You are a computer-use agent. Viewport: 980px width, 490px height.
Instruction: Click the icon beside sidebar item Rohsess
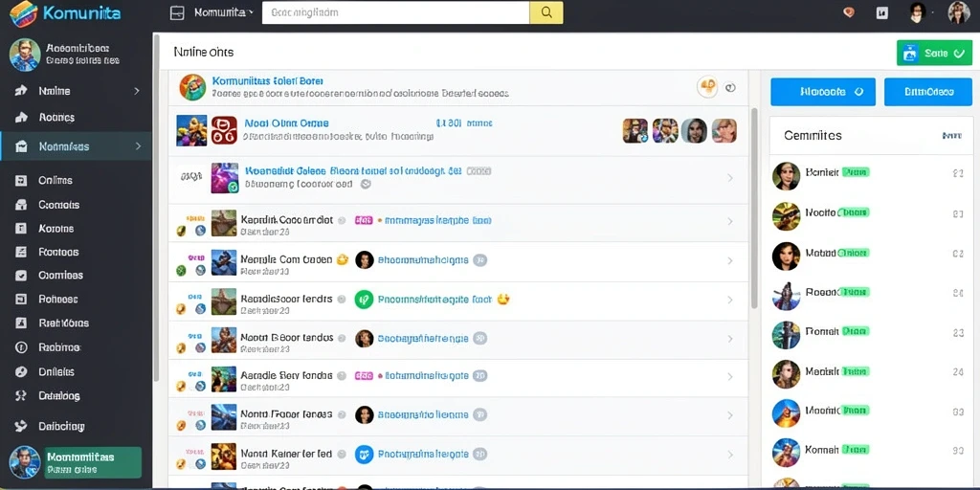tap(21, 299)
